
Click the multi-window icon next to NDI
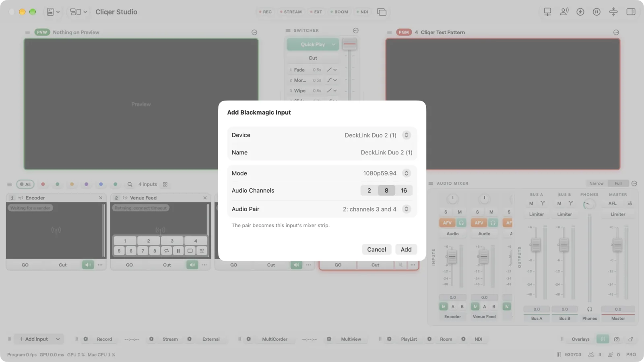[382, 12]
